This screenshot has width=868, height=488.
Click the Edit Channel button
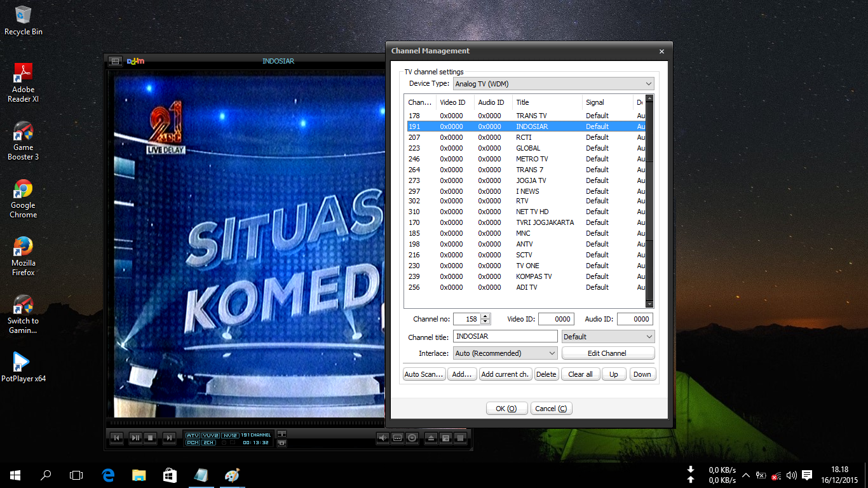pyautogui.click(x=607, y=353)
